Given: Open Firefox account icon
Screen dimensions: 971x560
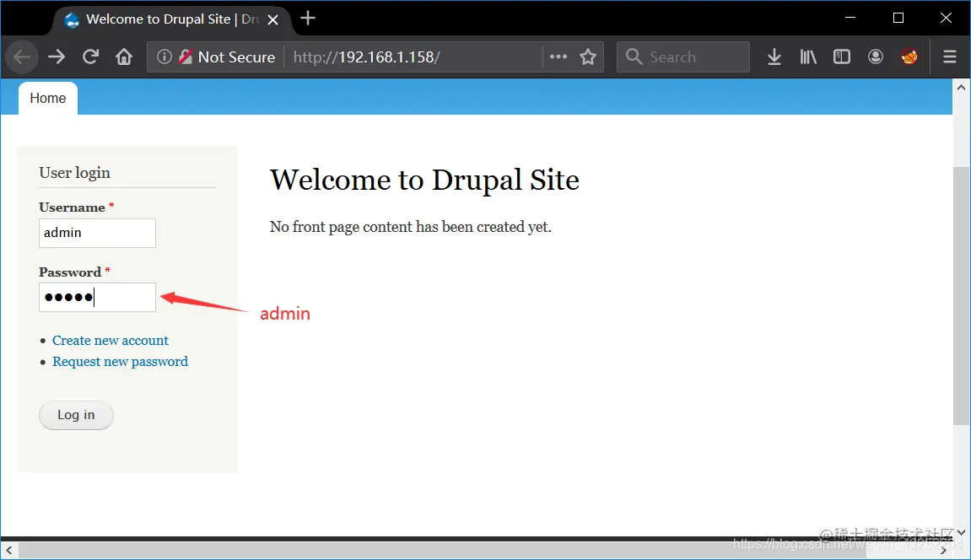Looking at the screenshot, I should click(x=875, y=57).
